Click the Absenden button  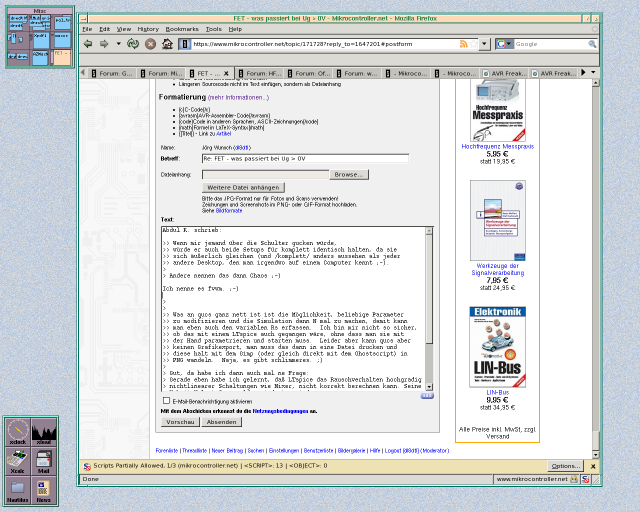coord(222,422)
